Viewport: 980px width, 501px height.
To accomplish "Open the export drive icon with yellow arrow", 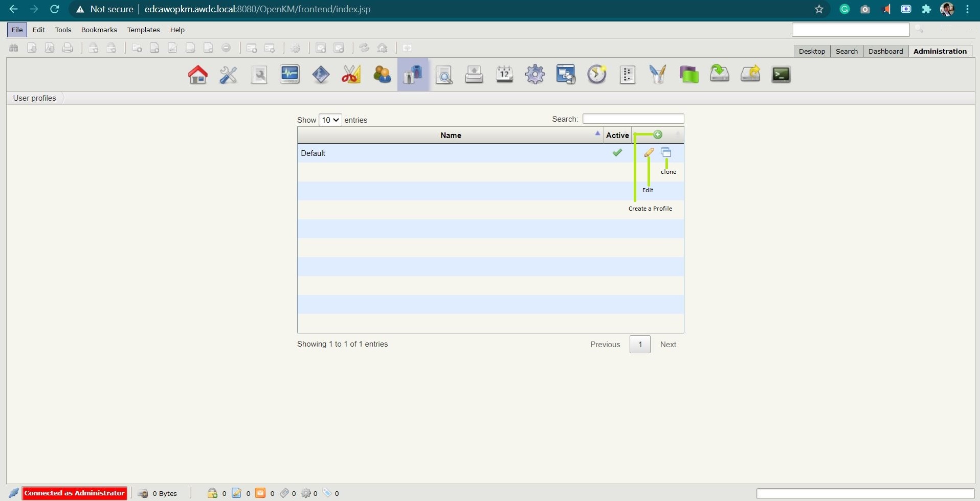I will [x=750, y=74].
